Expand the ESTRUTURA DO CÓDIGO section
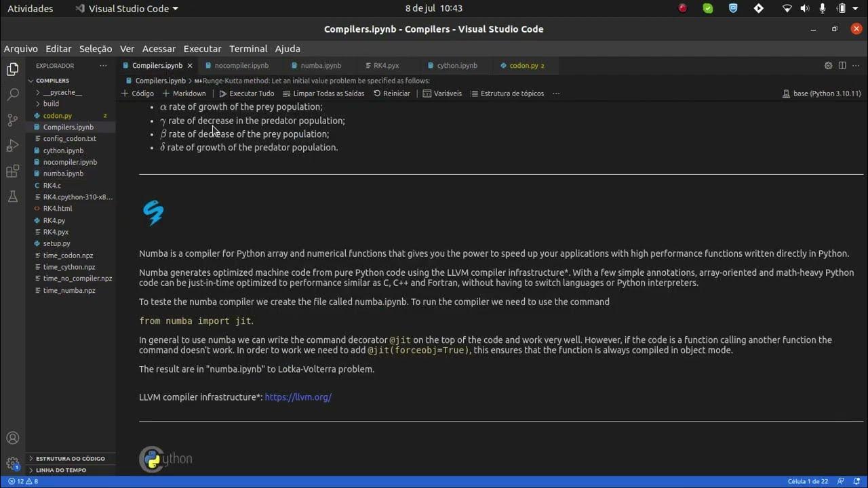The height and width of the screenshot is (488, 868). pyautogui.click(x=70, y=459)
